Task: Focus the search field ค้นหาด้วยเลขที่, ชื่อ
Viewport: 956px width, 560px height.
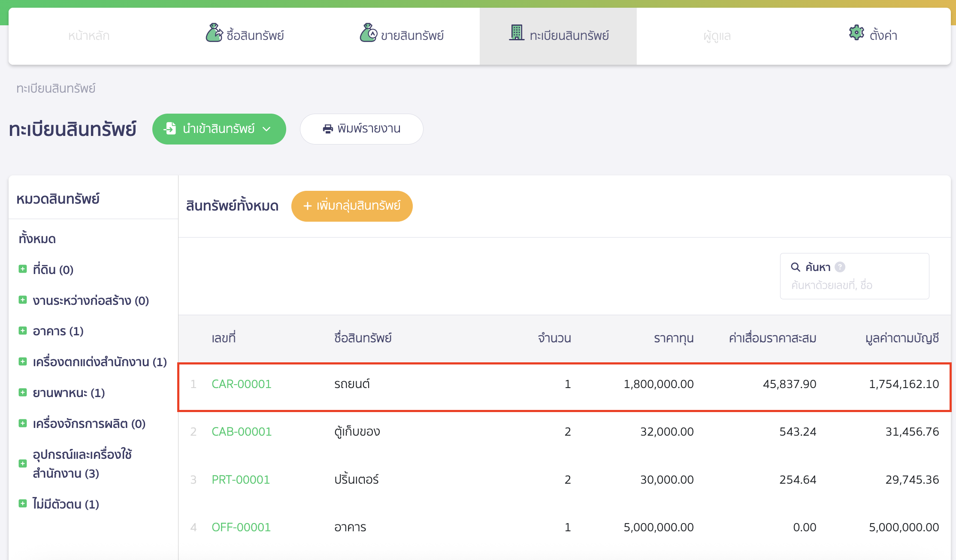Action: [854, 285]
